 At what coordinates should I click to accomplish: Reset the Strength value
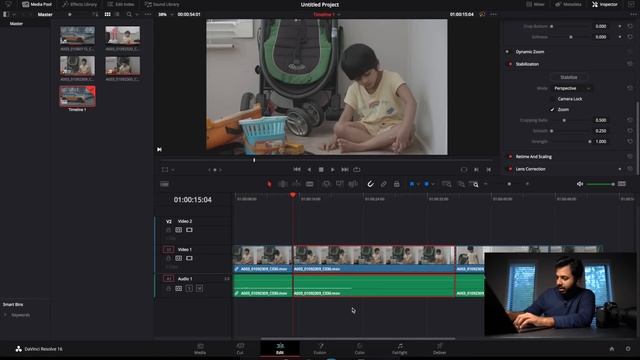[x=630, y=142]
